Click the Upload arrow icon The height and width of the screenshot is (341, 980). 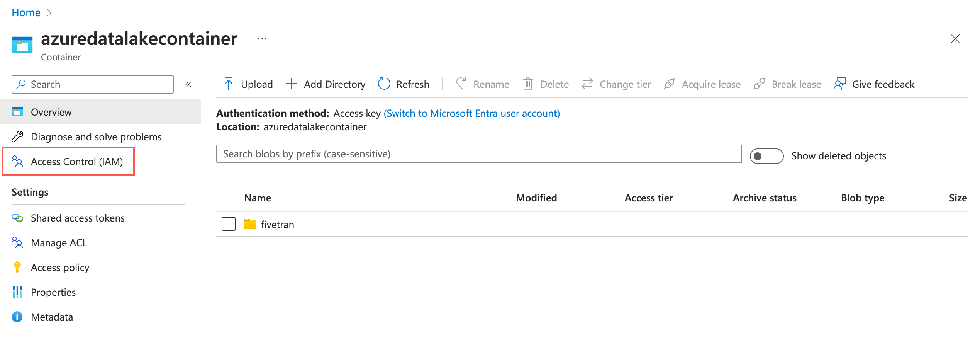coord(229,84)
